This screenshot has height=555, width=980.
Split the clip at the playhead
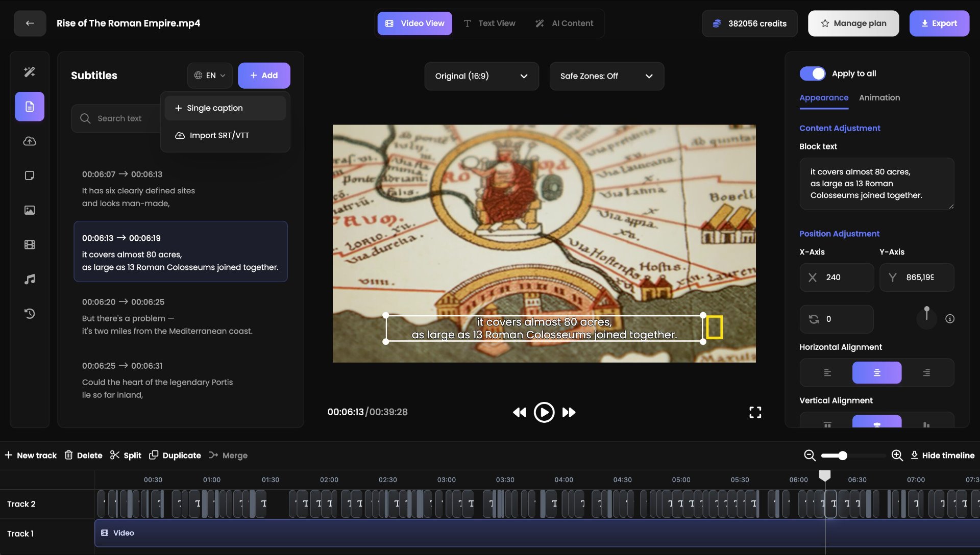point(126,456)
